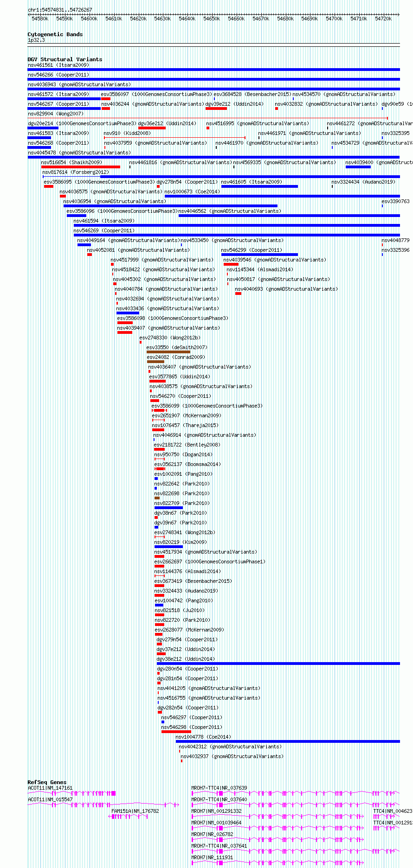
Task: Click the RefSeq Genes track title
Action: tap(47, 782)
